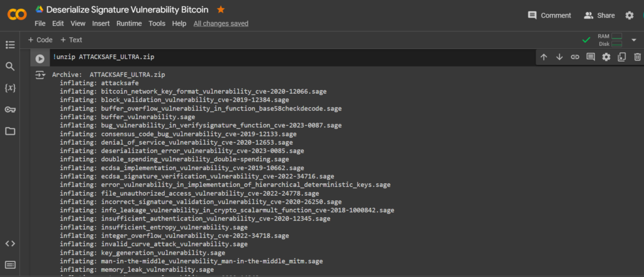Delete the cell with trash icon
This screenshot has width=644, height=277.
[x=638, y=57]
